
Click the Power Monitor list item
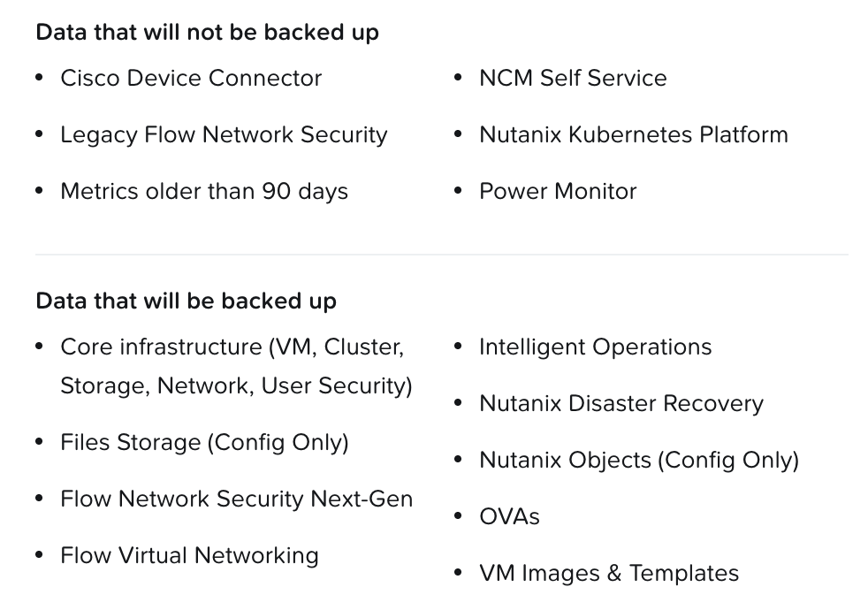click(x=558, y=191)
